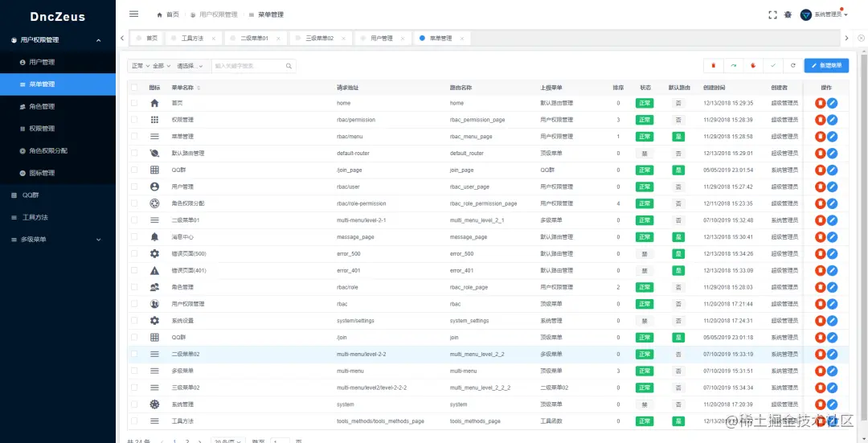Open 图标管理 in the sidebar
This screenshot has height=443, width=868.
click(x=58, y=174)
